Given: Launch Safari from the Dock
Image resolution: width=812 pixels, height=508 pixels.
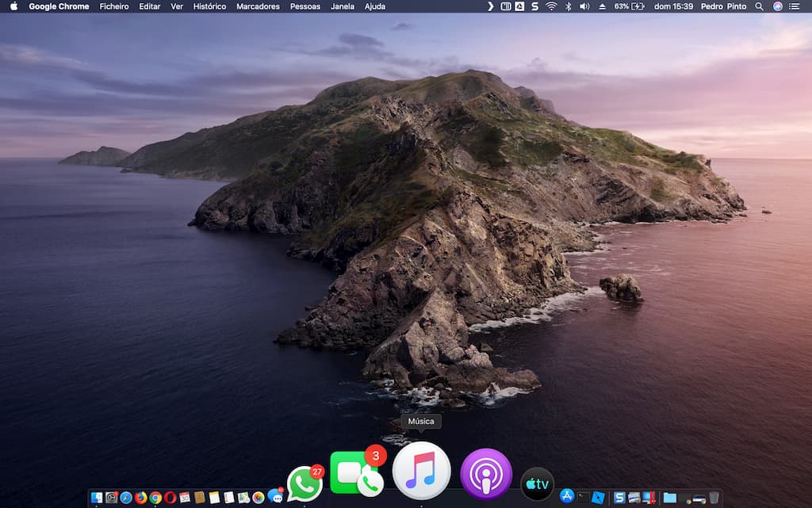Looking at the screenshot, I should tap(127, 498).
